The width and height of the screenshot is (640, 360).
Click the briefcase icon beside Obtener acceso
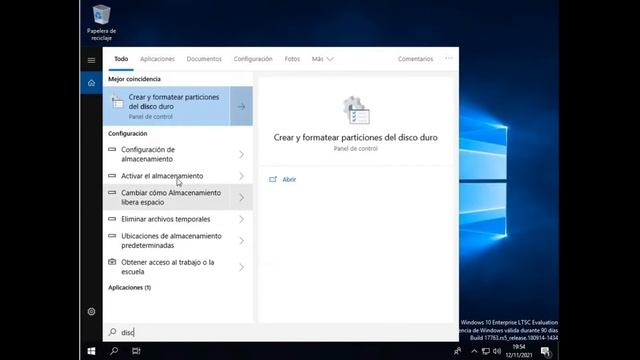coord(112,262)
